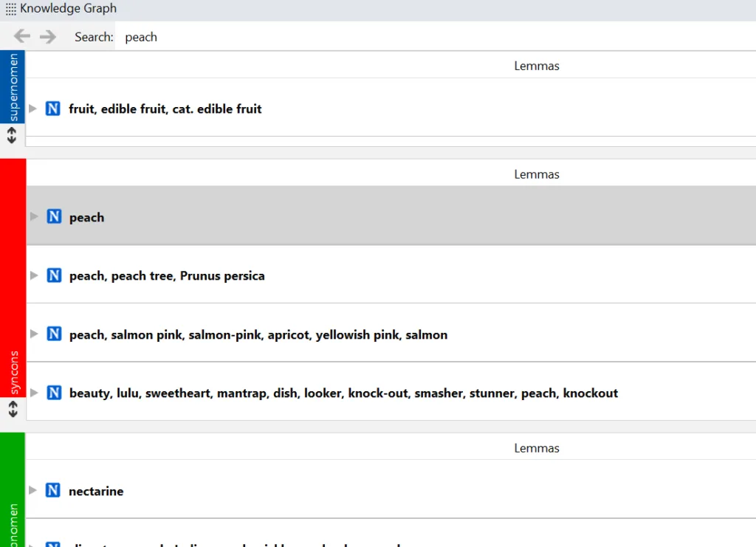Click the Lemmas header in syncons panel

[x=537, y=174]
